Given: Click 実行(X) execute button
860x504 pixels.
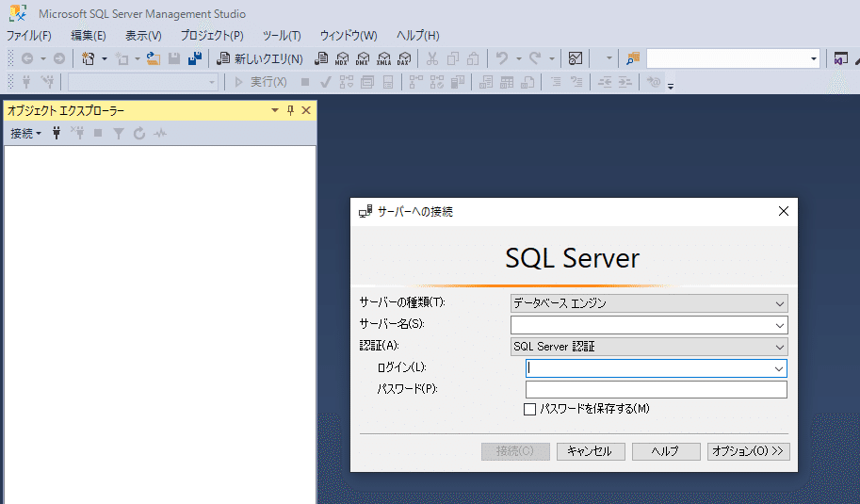Looking at the screenshot, I should click(x=261, y=82).
